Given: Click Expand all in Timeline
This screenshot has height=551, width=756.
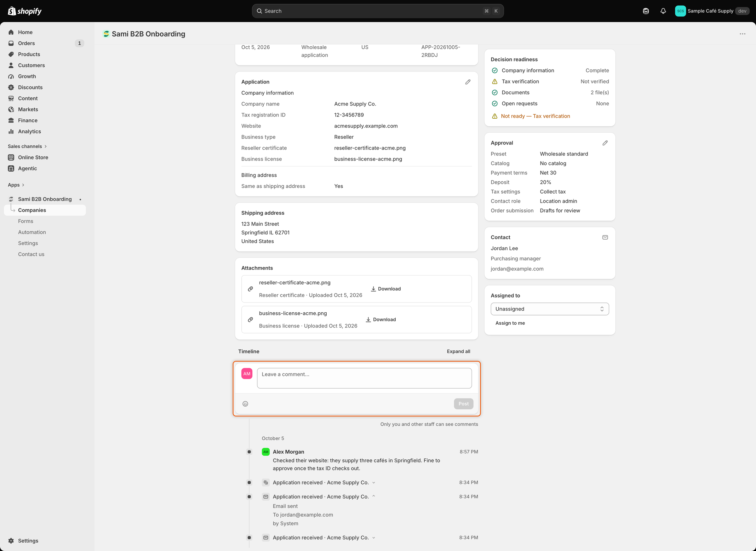Looking at the screenshot, I should click(x=458, y=351).
